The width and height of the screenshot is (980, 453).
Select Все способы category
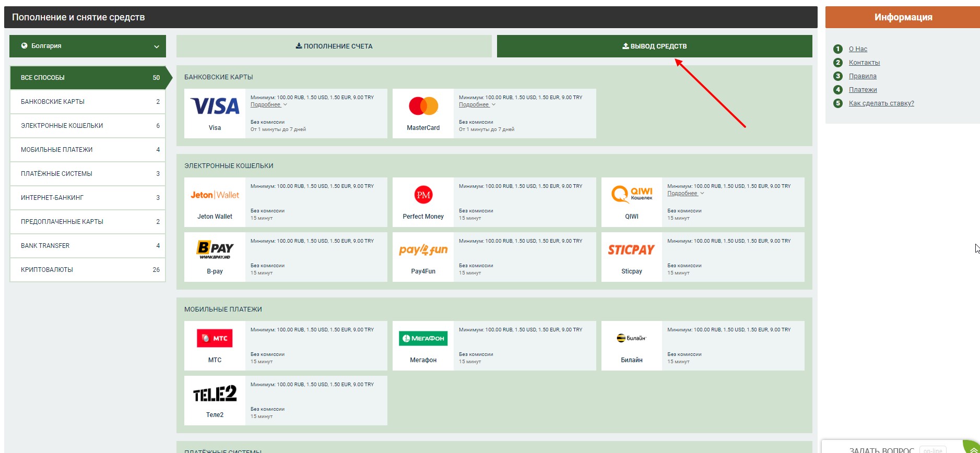90,78
